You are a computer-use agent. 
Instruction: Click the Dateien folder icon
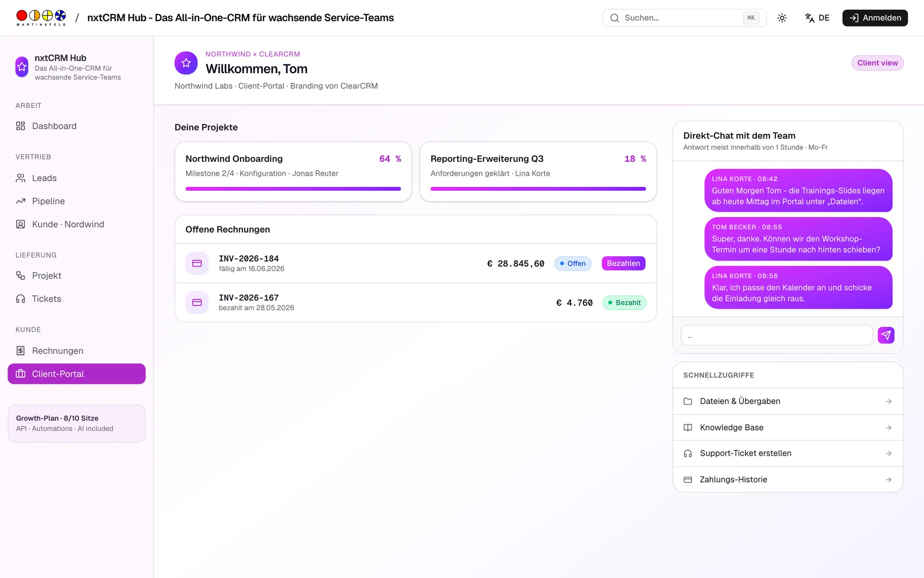tap(688, 401)
